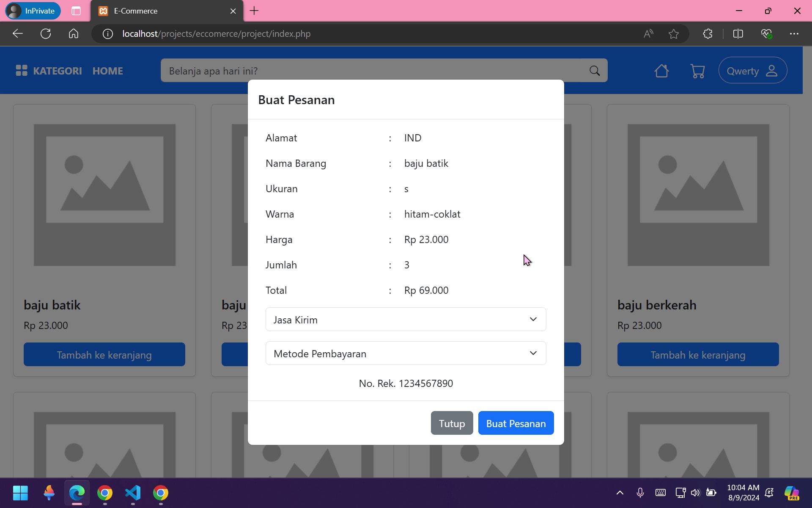Image resolution: width=812 pixels, height=508 pixels.
Task: View site information icon in address bar
Action: click(x=107, y=34)
